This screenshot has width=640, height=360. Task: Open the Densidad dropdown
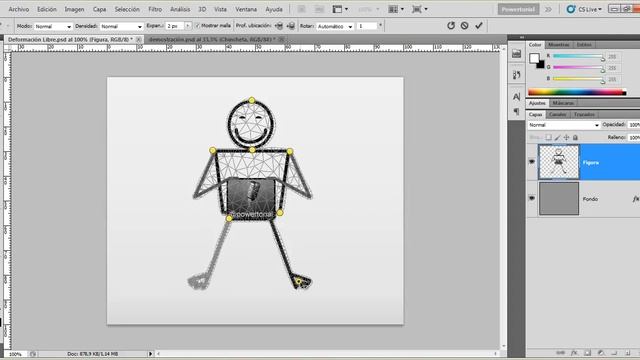[122, 27]
